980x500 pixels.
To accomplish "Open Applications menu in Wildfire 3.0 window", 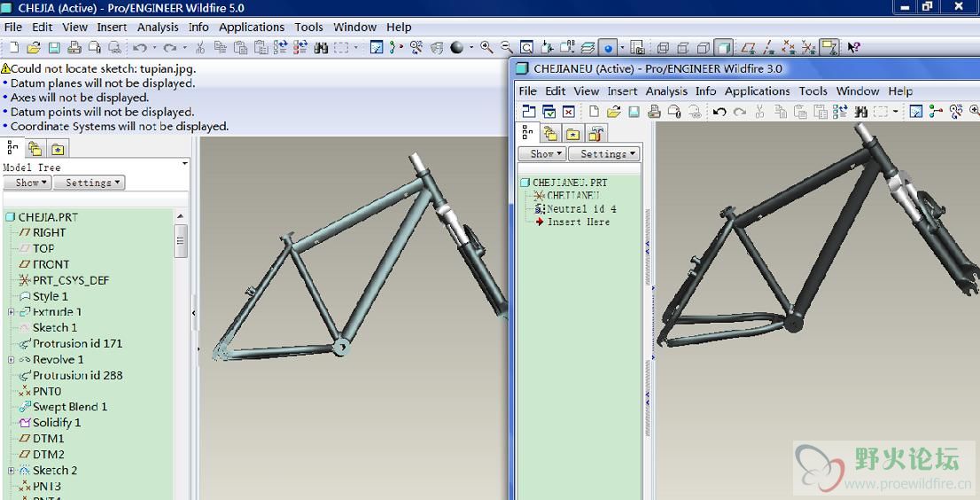I will [757, 91].
